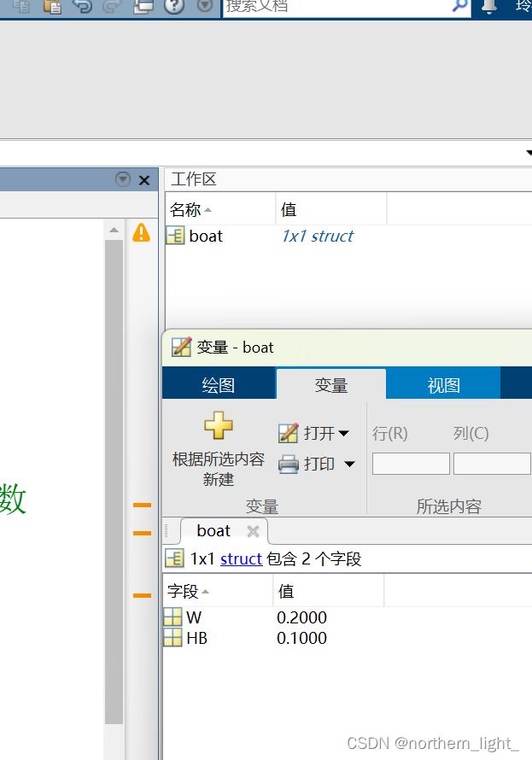
Task: Click the switch windows icon
Action: [143, 6]
